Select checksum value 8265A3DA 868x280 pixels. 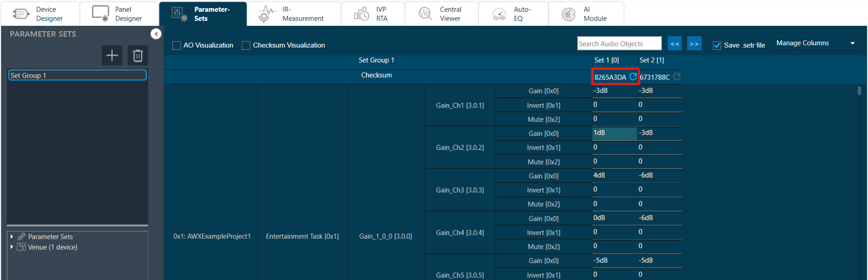pyautogui.click(x=610, y=77)
